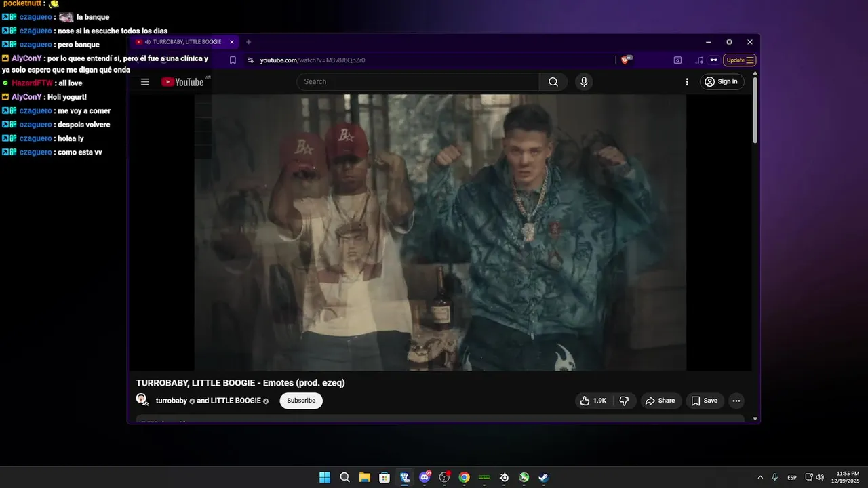Click chat username HazardFTW
The image size is (868, 488).
[x=32, y=83]
